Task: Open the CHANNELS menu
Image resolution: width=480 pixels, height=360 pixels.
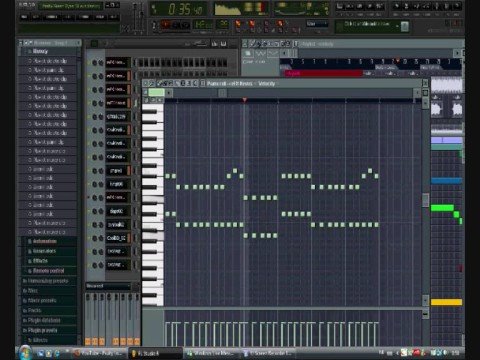Action: coord(52,17)
